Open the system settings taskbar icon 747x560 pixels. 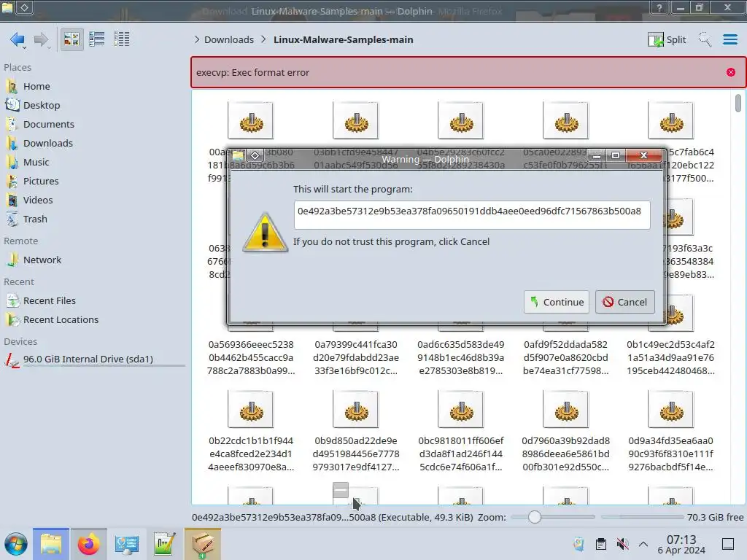(x=127, y=544)
